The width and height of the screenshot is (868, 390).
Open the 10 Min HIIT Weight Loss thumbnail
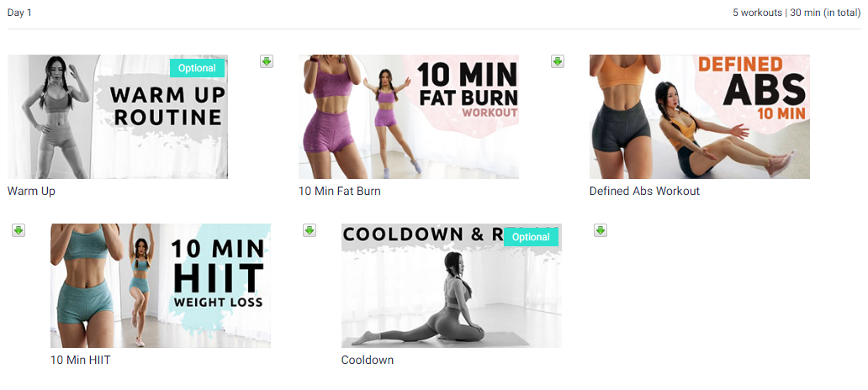tap(161, 286)
